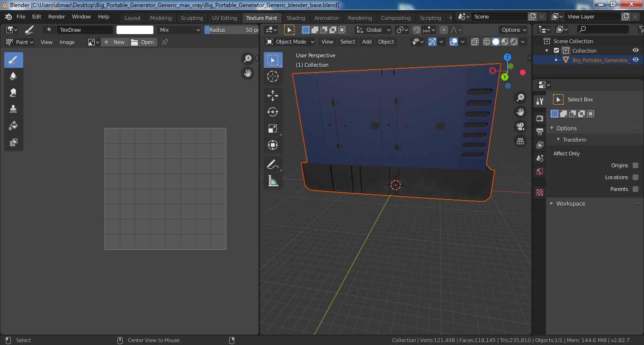Open the View Layer properties tab
Image resolution: width=644 pixels, height=345 pixels.
coord(539,145)
